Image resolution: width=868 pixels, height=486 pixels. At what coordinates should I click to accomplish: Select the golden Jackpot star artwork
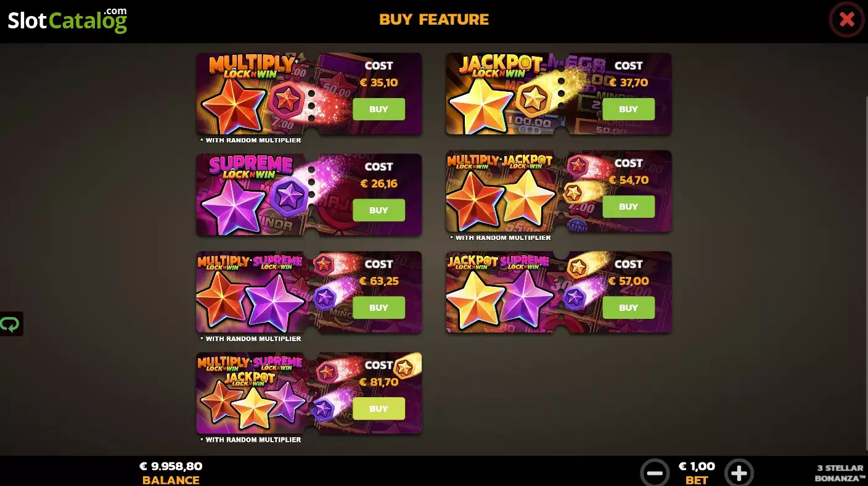coord(481,105)
